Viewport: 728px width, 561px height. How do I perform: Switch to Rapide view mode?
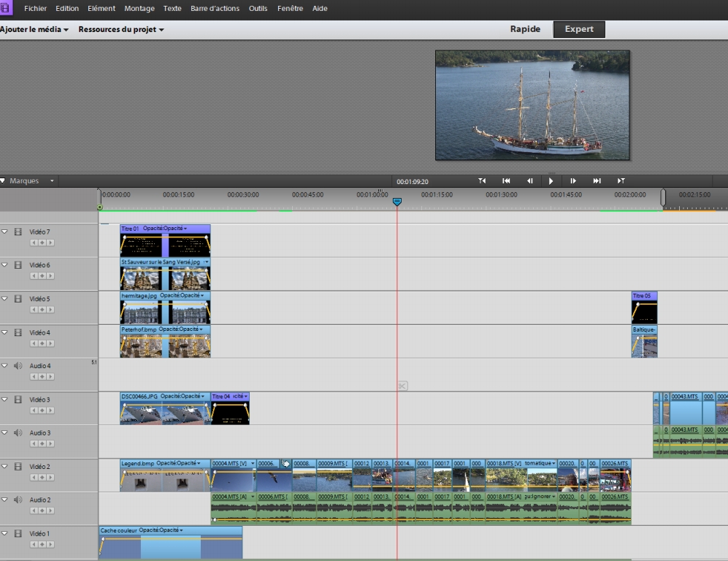point(525,29)
